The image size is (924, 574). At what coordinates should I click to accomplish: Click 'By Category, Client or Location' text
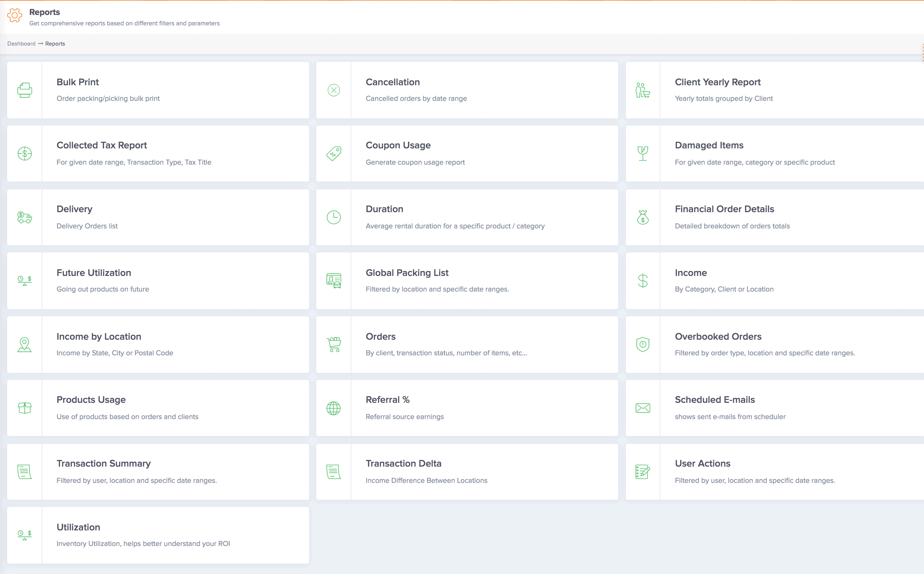tap(724, 289)
